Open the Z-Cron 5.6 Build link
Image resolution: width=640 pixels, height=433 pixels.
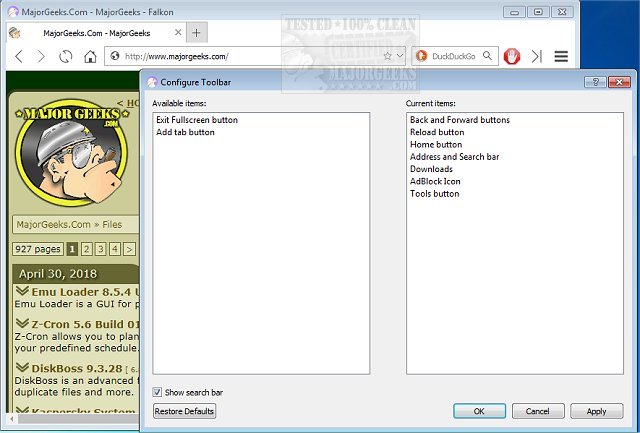[85, 324]
